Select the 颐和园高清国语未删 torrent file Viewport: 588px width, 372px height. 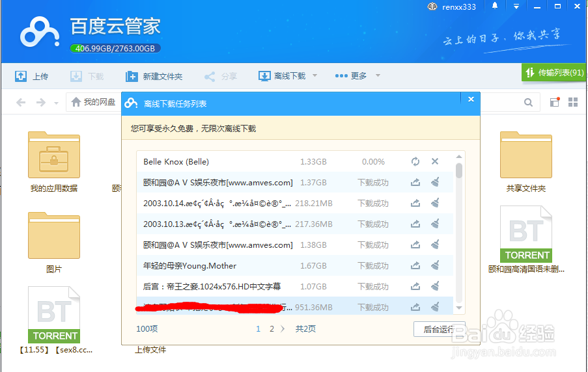click(526, 239)
